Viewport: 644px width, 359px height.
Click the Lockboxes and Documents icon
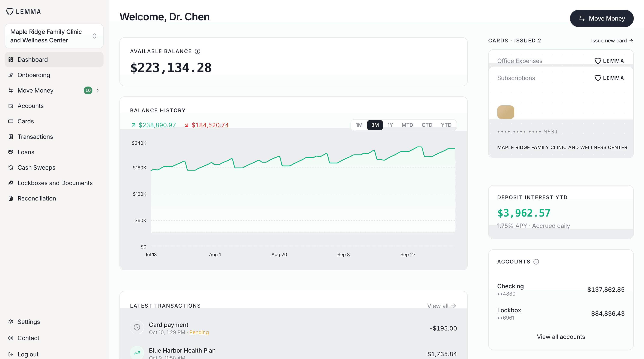coord(11,183)
